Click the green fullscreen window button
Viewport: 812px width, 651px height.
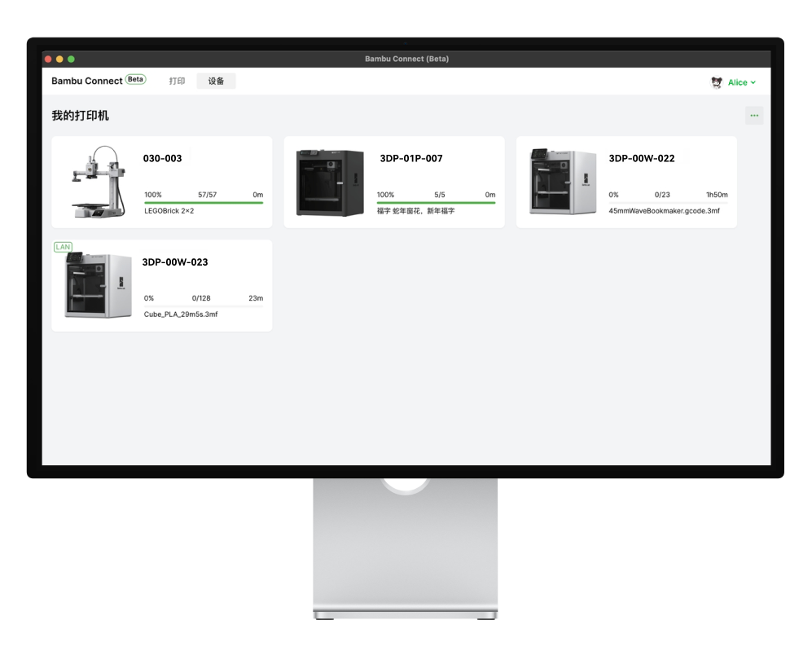(x=71, y=59)
